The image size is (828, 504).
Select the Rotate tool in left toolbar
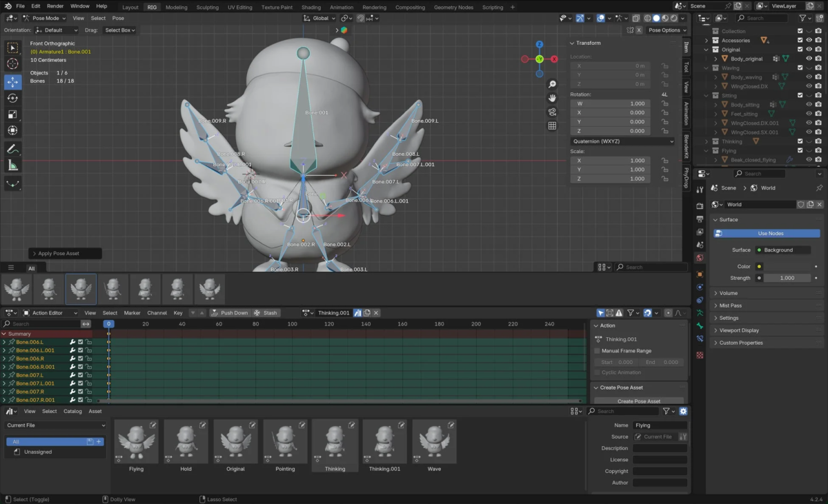12,98
